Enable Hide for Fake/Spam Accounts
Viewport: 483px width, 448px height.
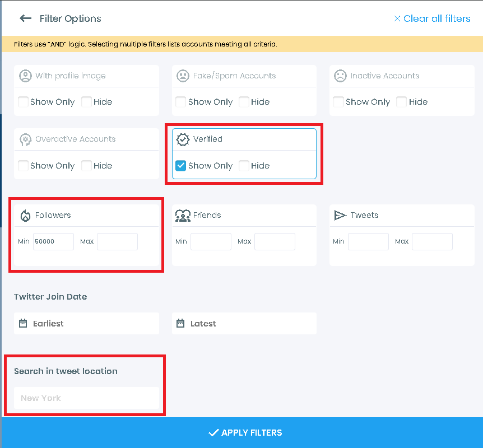(x=243, y=102)
